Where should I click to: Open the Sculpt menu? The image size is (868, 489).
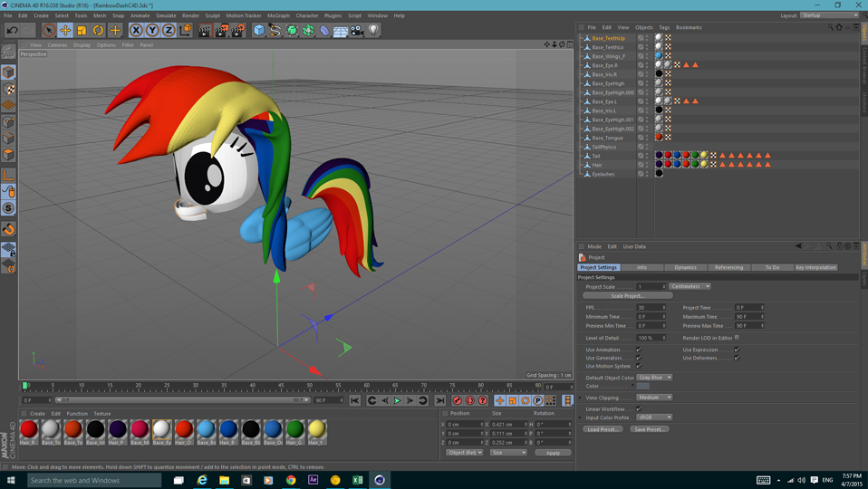213,15
